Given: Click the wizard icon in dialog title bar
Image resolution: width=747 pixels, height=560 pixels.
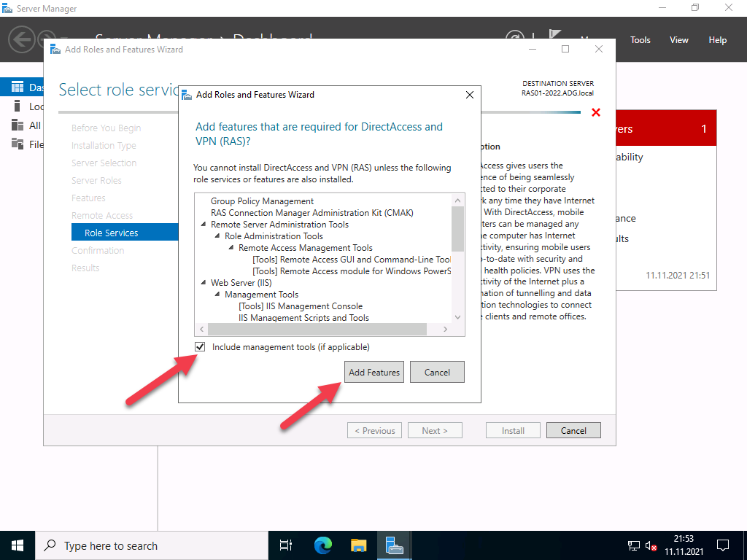Looking at the screenshot, I should 187,95.
